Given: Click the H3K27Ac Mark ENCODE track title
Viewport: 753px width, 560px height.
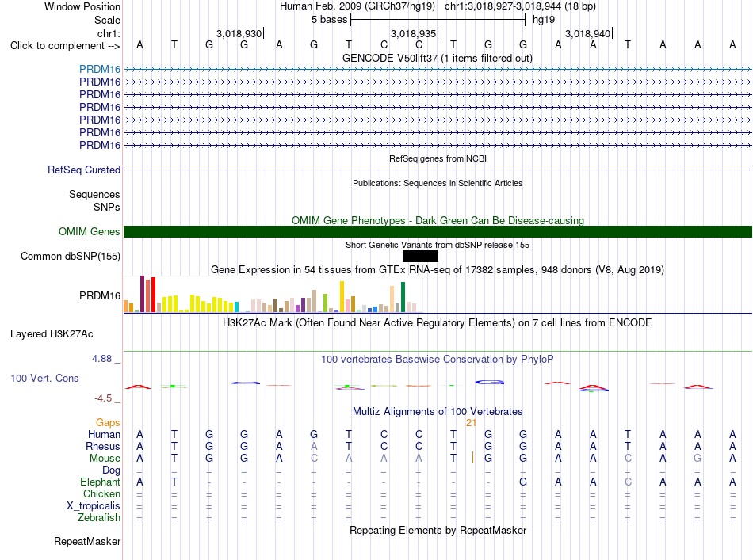Looking at the screenshot, I should 438,322.
